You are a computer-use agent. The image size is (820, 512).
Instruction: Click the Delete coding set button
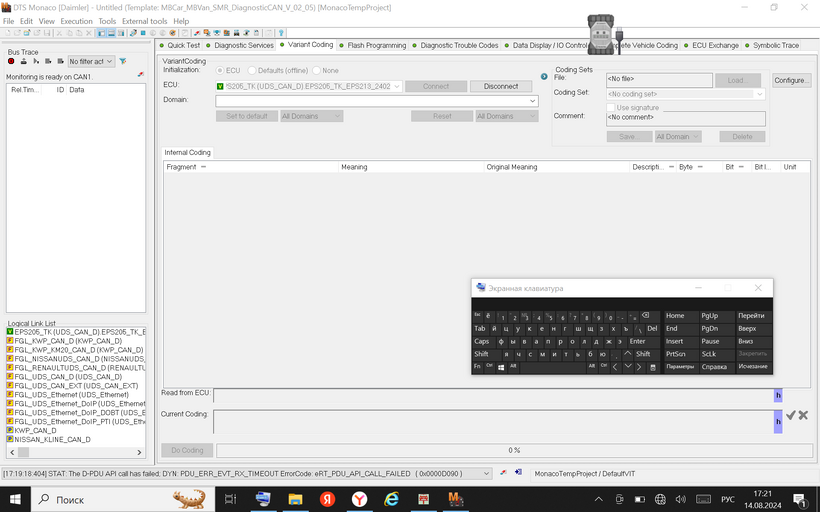tap(742, 136)
